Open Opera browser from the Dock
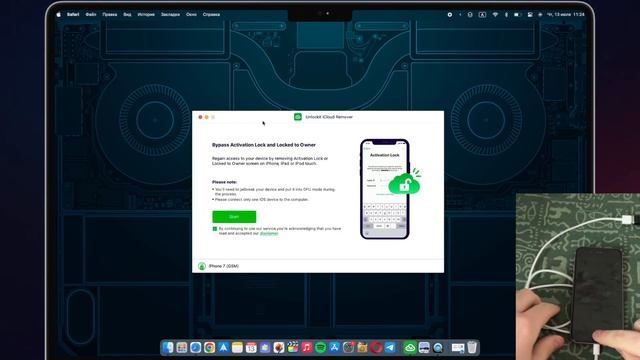 tap(376, 348)
